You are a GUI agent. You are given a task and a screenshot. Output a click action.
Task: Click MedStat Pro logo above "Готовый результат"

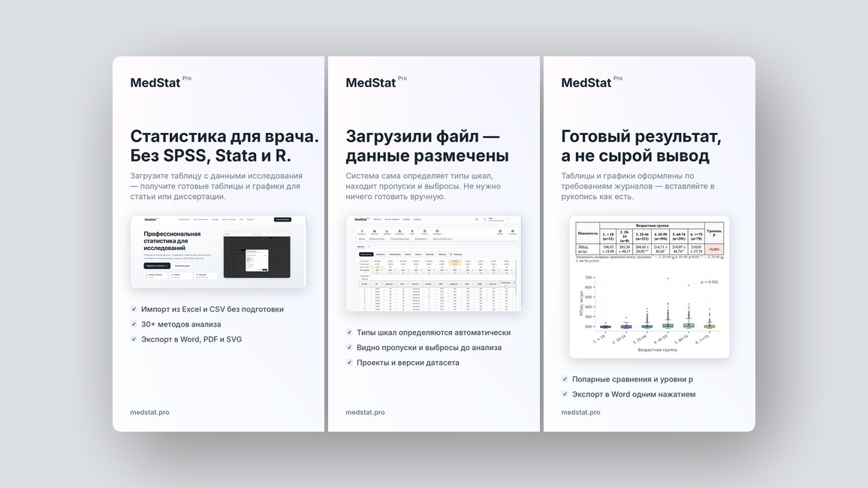coord(592,82)
